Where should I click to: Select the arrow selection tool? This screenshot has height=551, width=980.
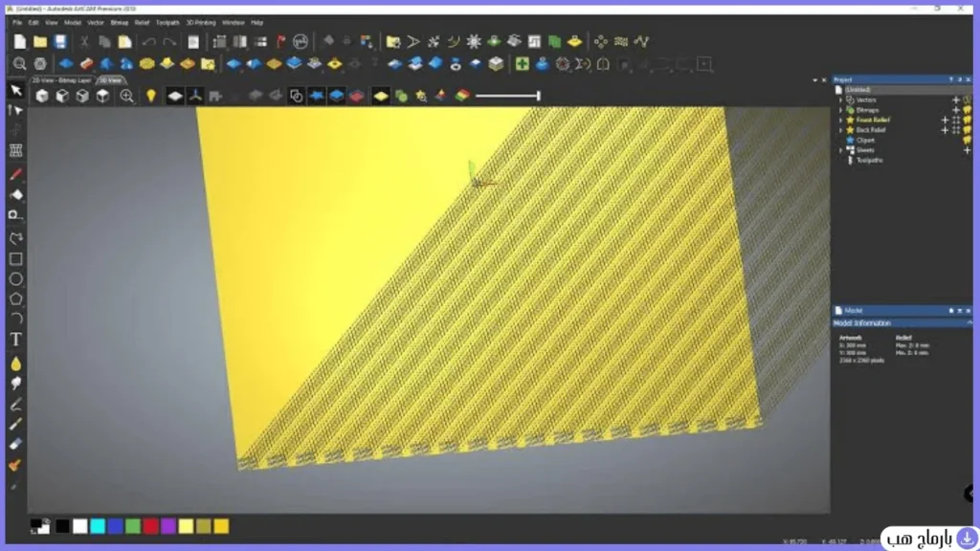click(16, 91)
